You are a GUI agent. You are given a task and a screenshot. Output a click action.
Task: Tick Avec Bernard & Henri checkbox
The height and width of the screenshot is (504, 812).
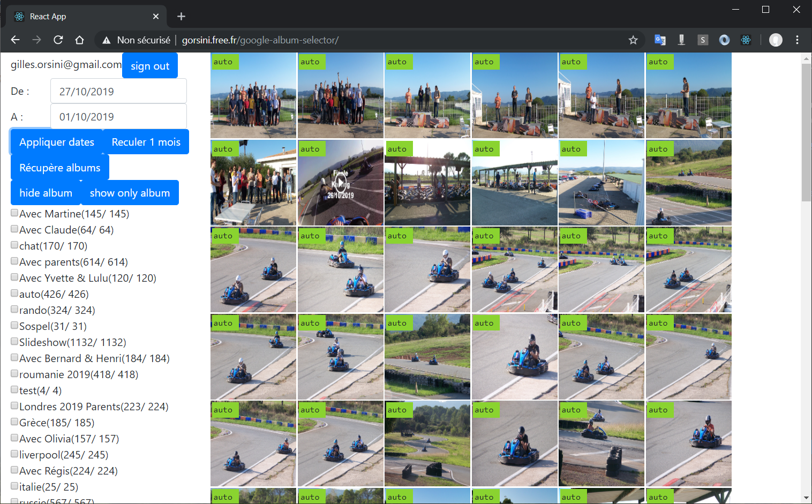[14, 357]
